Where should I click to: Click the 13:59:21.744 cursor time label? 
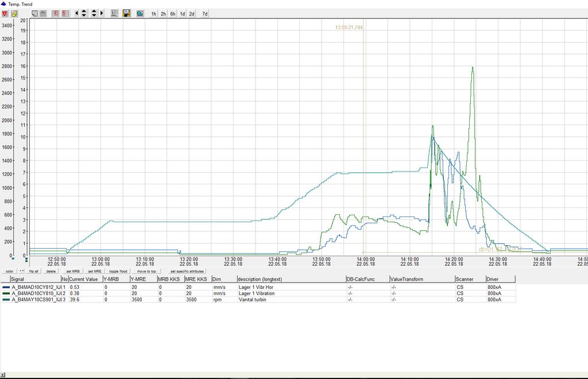point(349,28)
